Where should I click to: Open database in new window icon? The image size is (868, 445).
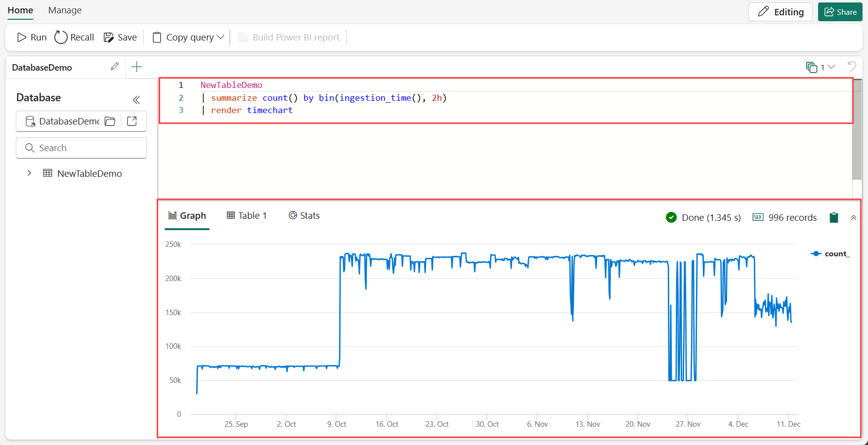pos(132,121)
